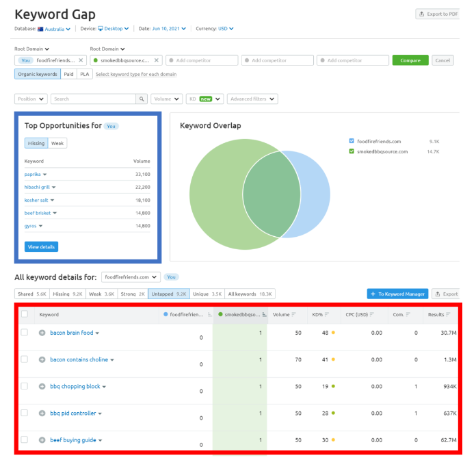Open the gyros keyword link

tap(30, 226)
